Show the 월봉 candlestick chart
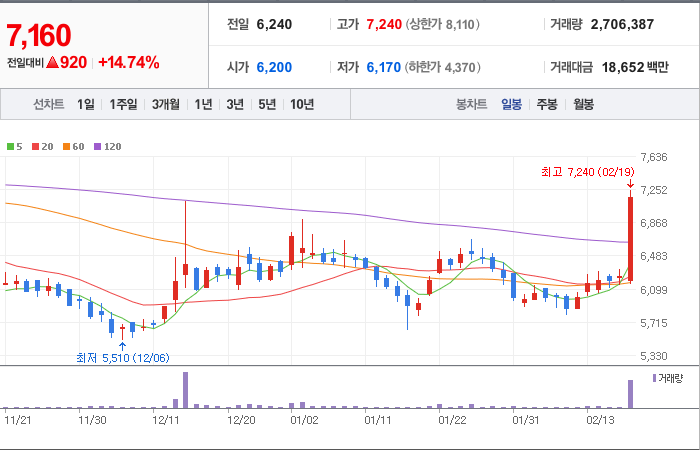Viewport: 700px width, 450px height. (x=583, y=105)
